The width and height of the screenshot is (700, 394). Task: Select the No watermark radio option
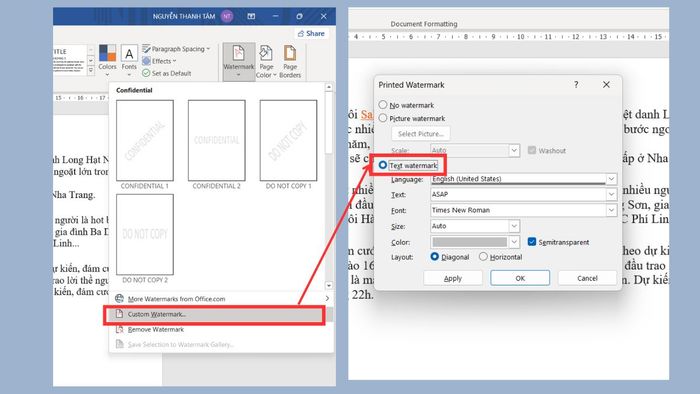383,105
